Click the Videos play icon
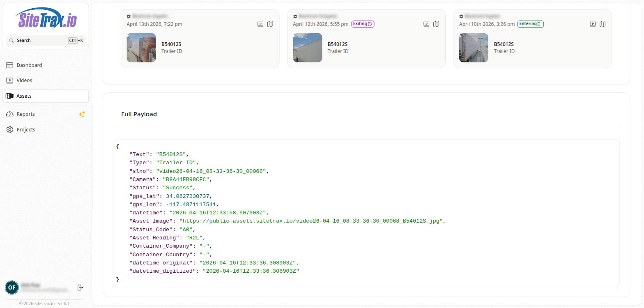 pyautogui.click(x=10, y=80)
